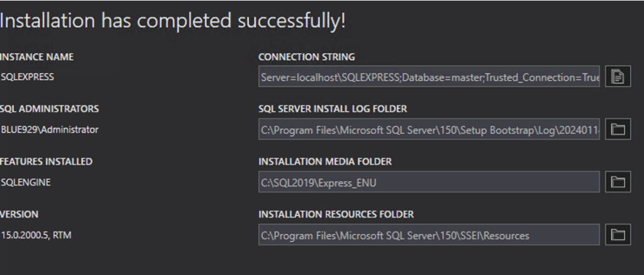Click the SQLEXPRESS instance name value
The width and height of the screenshot is (644, 275).
(x=28, y=77)
